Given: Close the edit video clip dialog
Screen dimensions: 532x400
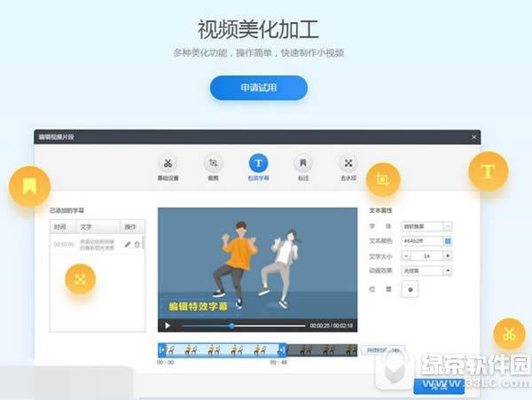Looking at the screenshot, I should pyautogui.click(x=473, y=137).
